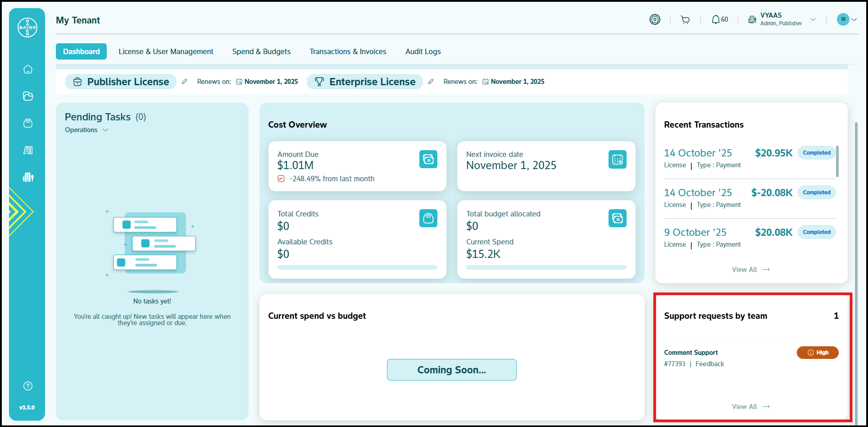Open notifications bell showing 60
The image size is (868, 427).
[719, 20]
